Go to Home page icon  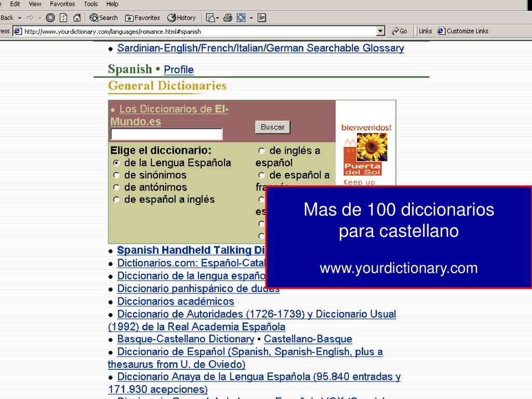click(x=77, y=18)
